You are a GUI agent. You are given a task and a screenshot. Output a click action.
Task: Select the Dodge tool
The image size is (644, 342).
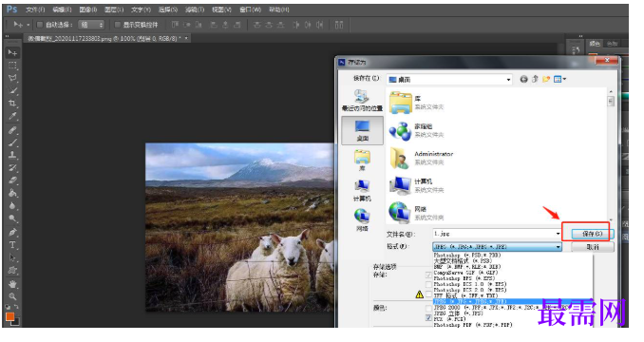pyautogui.click(x=12, y=218)
